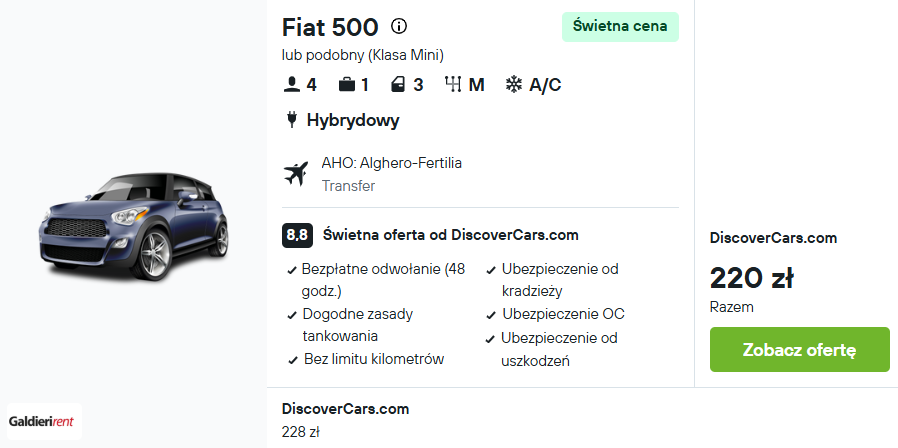Click the 'Ubezpieczenie OC' feature text
Screen dimensions: 898x448
coord(564,315)
